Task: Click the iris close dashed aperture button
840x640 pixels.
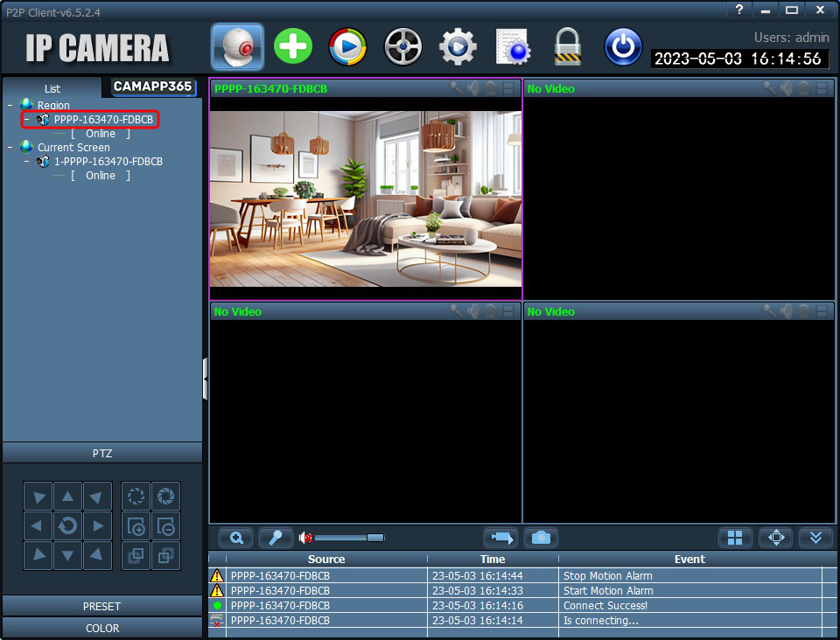Action: pyautogui.click(x=136, y=497)
